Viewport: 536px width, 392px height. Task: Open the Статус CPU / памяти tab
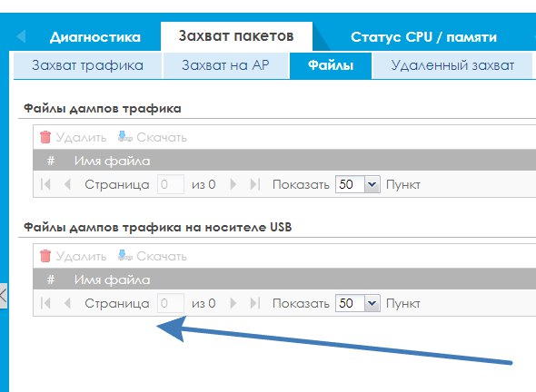(x=423, y=37)
